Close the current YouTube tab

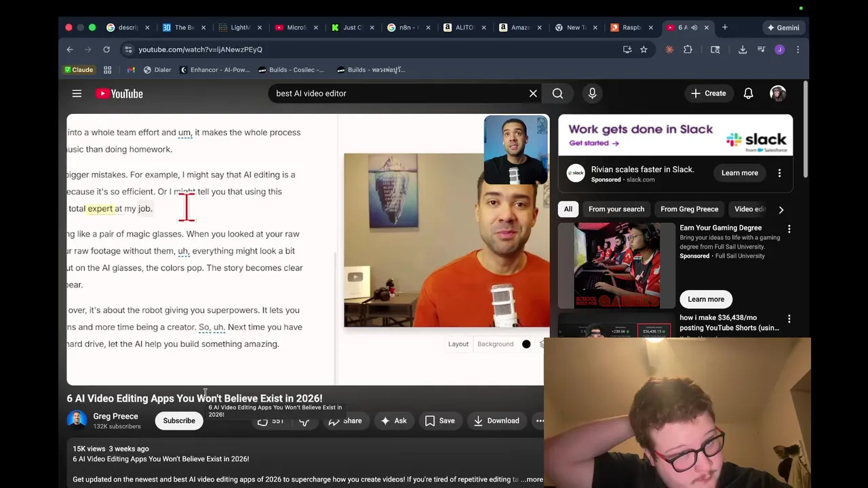pos(706,28)
